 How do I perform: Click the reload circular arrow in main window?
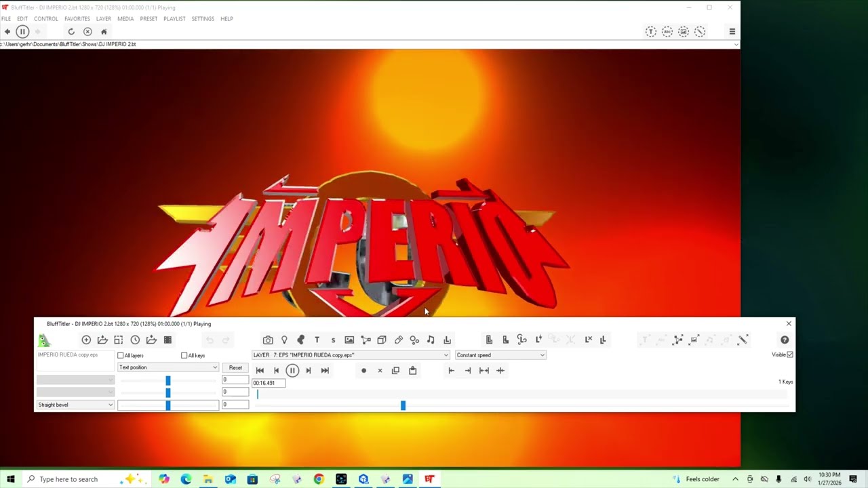click(71, 31)
